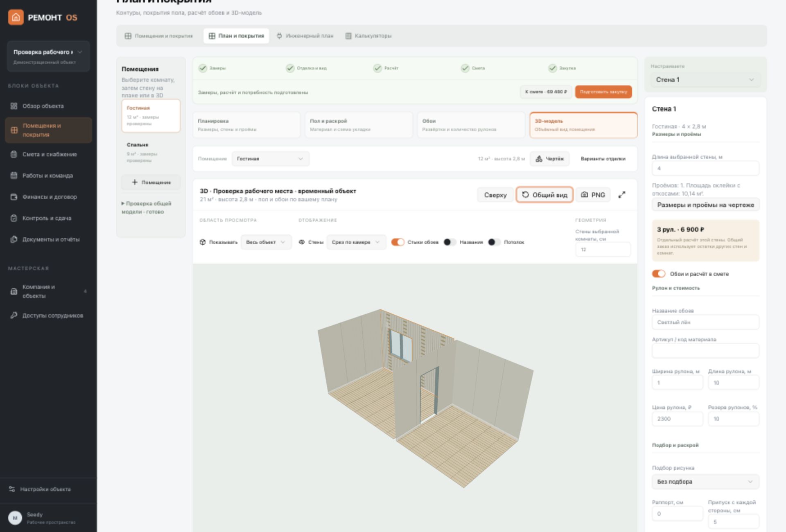Switch to Помещения и покрытия tab
This screenshot has width=786, height=532.
point(159,36)
